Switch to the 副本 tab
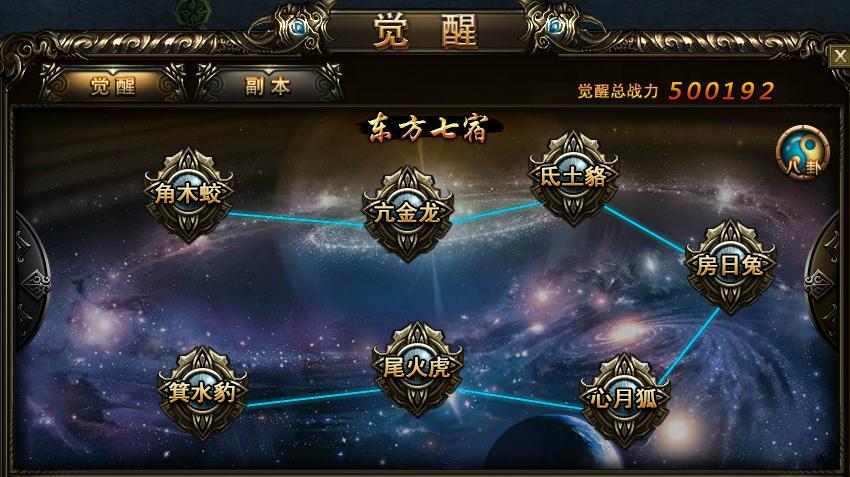The width and height of the screenshot is (850, 477). click(x=268, y=86)
